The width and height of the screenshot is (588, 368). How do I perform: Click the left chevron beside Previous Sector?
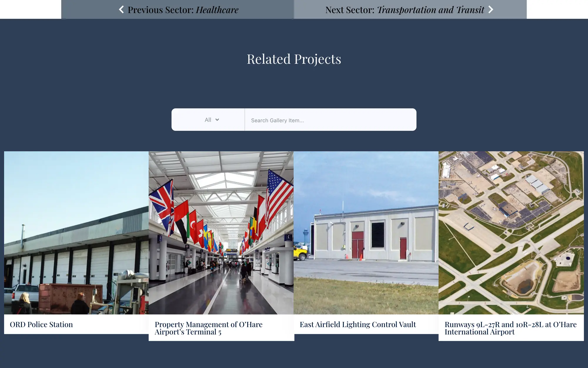click(121, 10)
